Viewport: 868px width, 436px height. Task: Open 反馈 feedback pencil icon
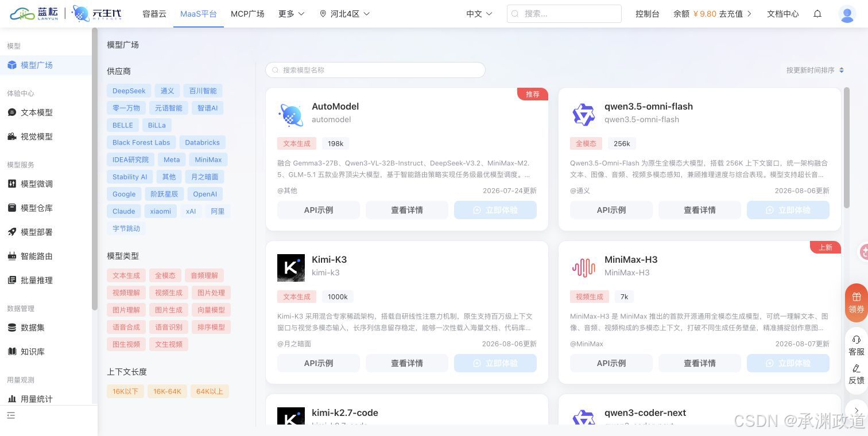857,368
